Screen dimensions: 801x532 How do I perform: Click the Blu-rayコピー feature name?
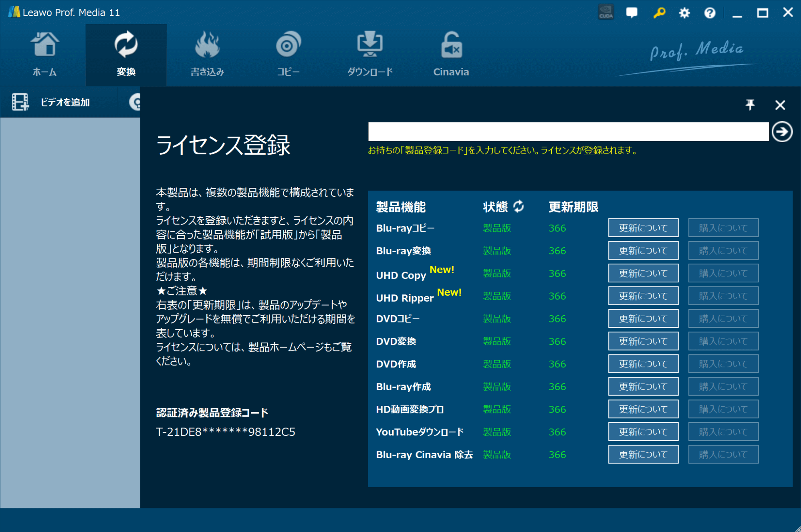click(405, 228)
